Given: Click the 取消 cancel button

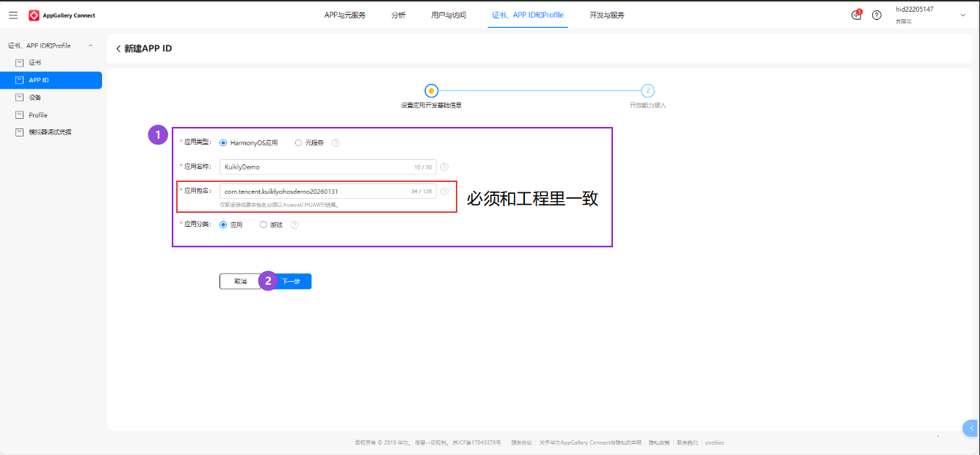Looking at the screenshot, I should (x=240, y=281).
